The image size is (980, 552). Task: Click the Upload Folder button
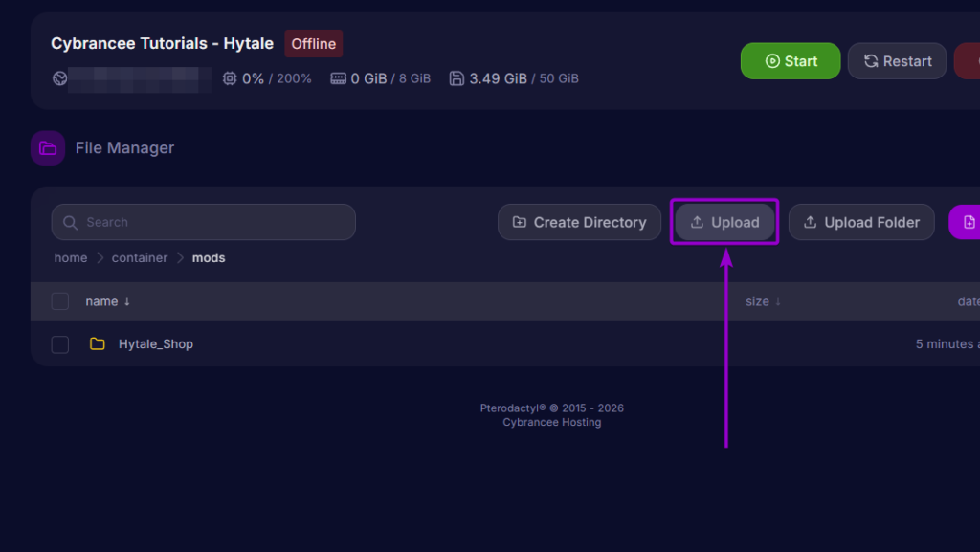click(861, 222)
